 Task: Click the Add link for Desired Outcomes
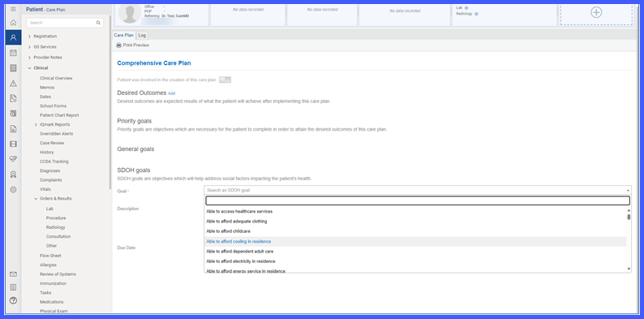pyautogui.click(x=172, y=93)
